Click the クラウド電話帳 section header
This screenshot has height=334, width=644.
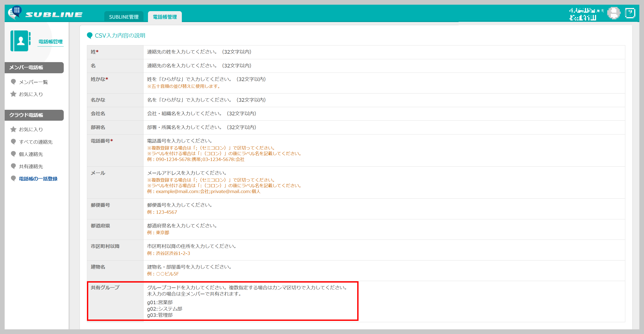[x=34, y=115]
